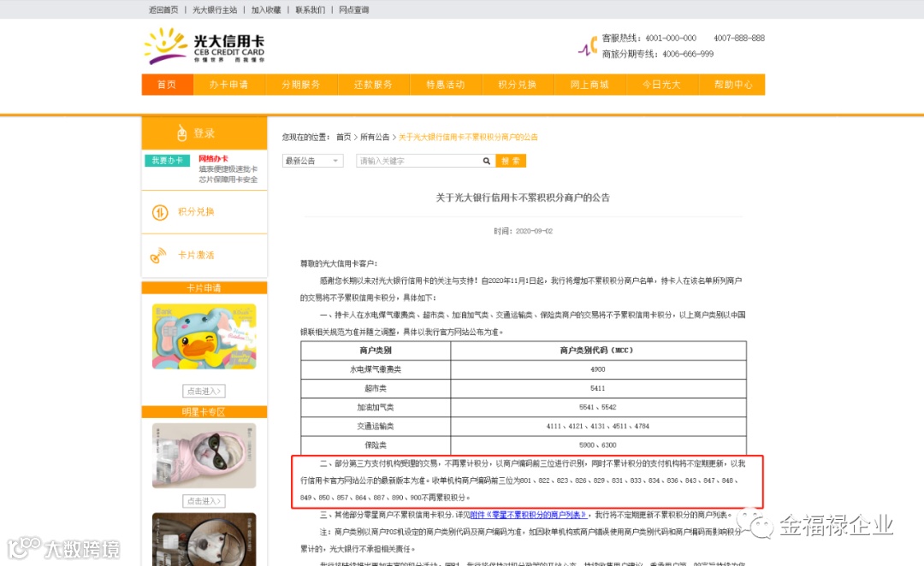The height and width of the screenshot is (566, 924).
Task: Click 点击进入 under the duck card
Action: click(204, 391)
